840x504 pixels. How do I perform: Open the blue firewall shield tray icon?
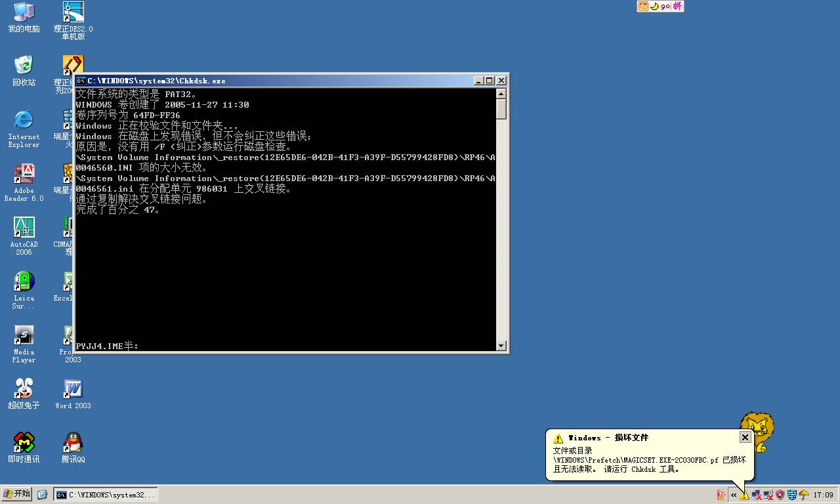click(x=791, y=495)
